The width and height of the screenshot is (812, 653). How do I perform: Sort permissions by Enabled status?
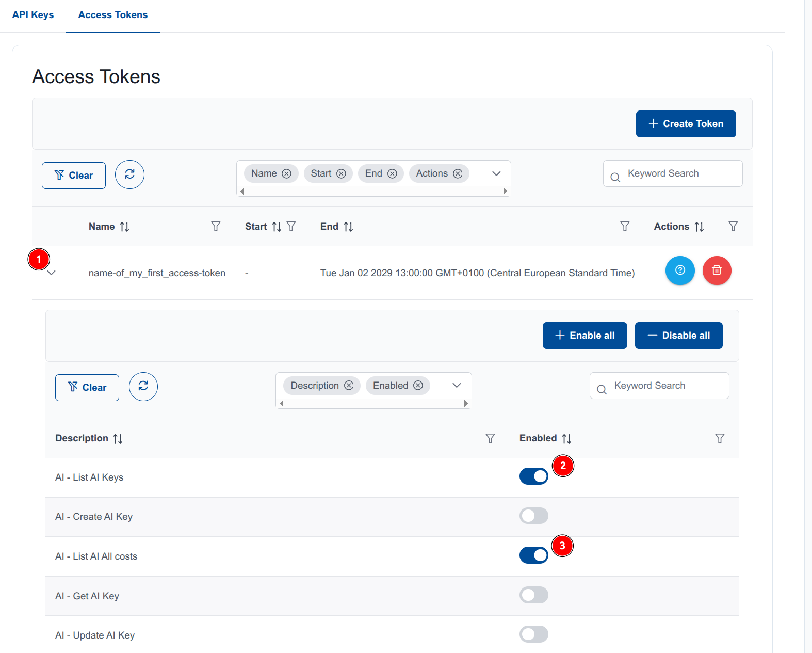(x=566, y=439)
